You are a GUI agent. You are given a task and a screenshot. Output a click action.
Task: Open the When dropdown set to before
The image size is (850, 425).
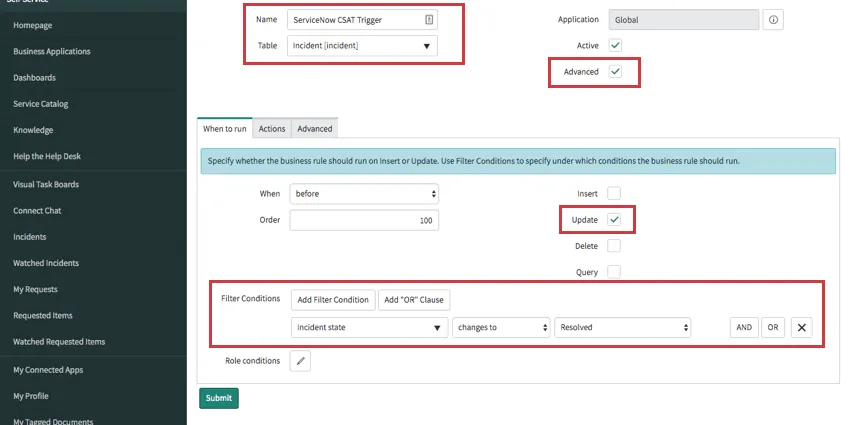(x=364, y=194)
